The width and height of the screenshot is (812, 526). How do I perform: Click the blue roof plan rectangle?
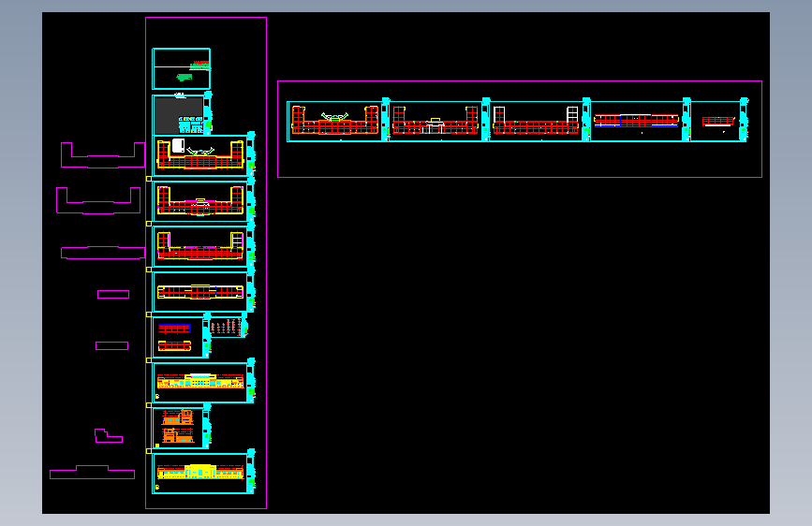[174, 329]
